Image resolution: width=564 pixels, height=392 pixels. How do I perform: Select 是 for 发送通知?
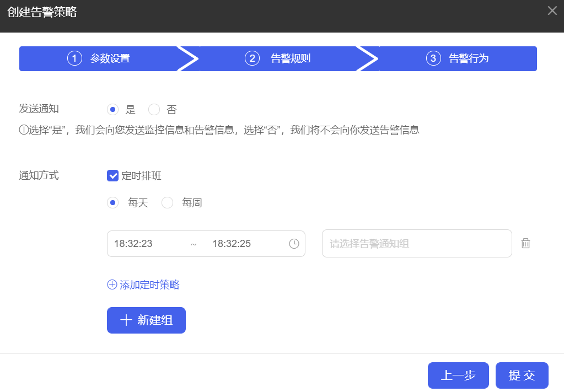[x=112, y=109]
